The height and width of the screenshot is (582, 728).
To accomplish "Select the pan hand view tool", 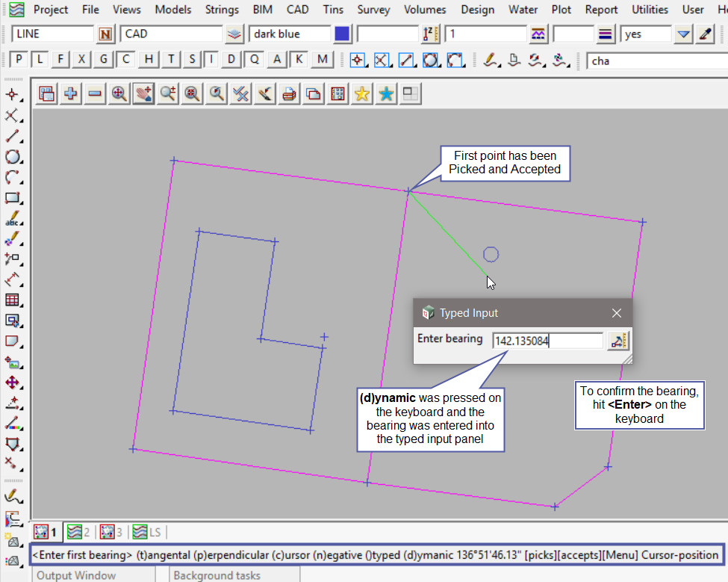I will click(143, 93).
